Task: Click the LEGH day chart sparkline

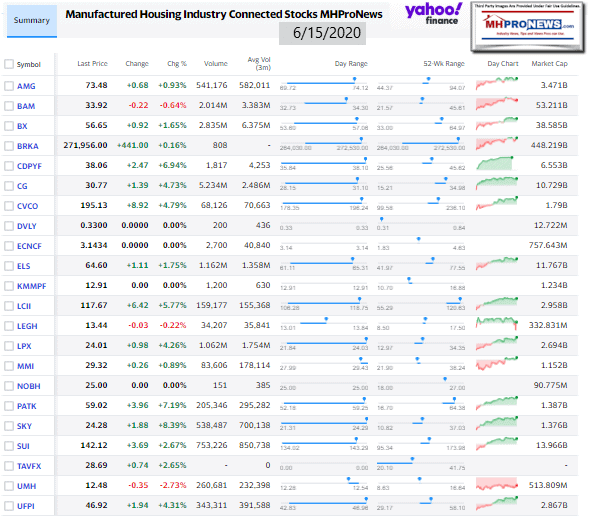Action: [x=497, y=324]
